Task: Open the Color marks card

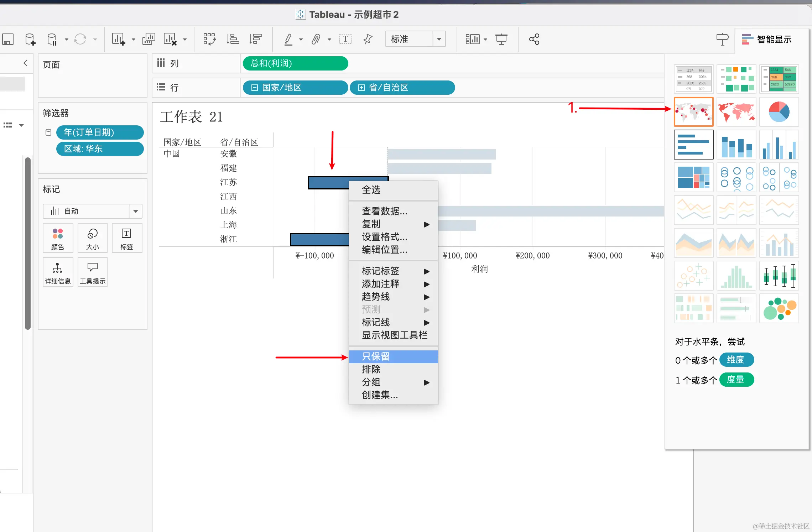Action: pos(58,238)
